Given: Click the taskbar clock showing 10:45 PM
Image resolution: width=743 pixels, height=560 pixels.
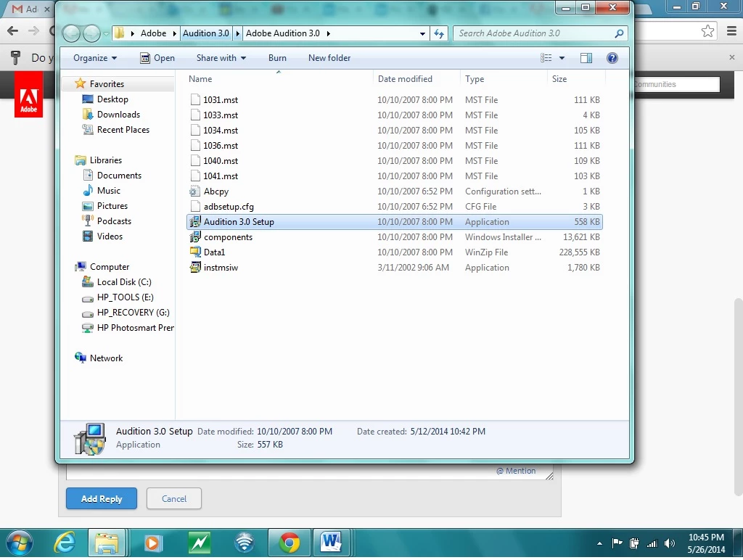Looking at the screenshot, I should pyautogui.click(x=706, y=543).
